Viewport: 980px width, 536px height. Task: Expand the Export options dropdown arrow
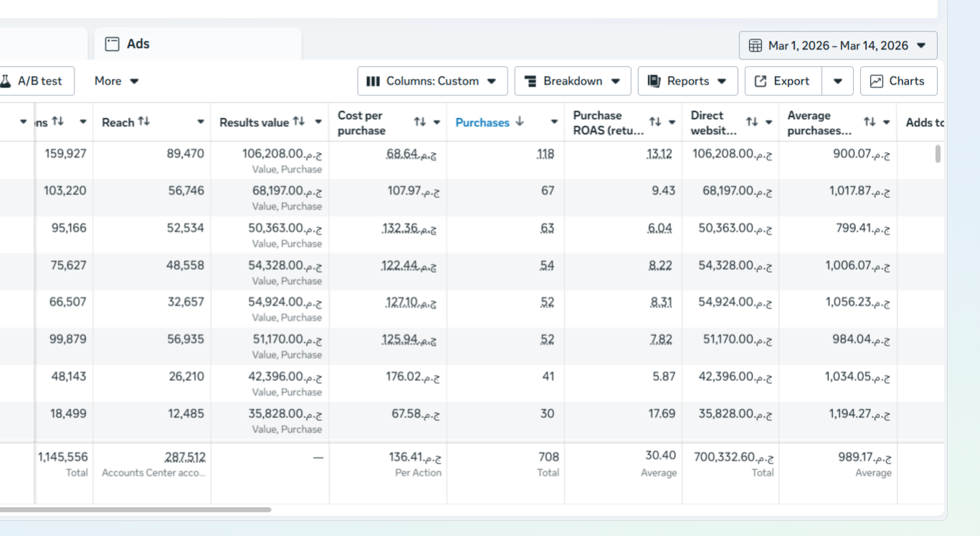pyautogui.click(x=837, y=81)
